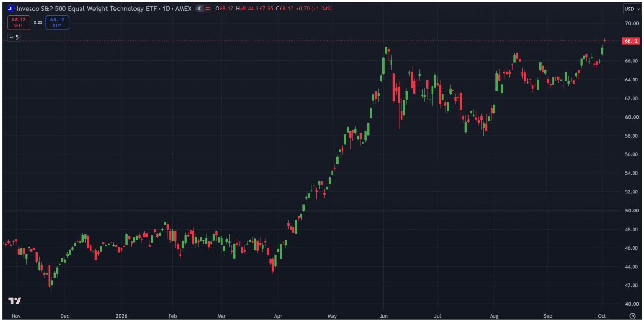Click the low value L67.95
The height and width of the screenshot is (322, 644).
pyautogui.click(x=264, y=9)
